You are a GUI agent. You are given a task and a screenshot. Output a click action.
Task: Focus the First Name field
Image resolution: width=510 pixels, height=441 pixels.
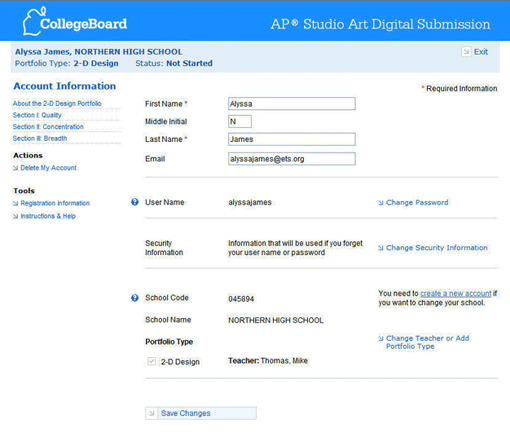click(292, 104)
